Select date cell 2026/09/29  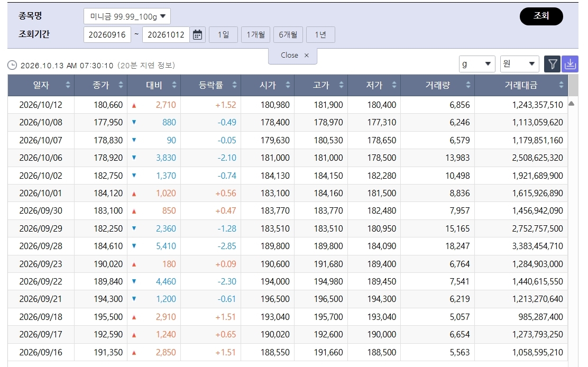(41, 228)
